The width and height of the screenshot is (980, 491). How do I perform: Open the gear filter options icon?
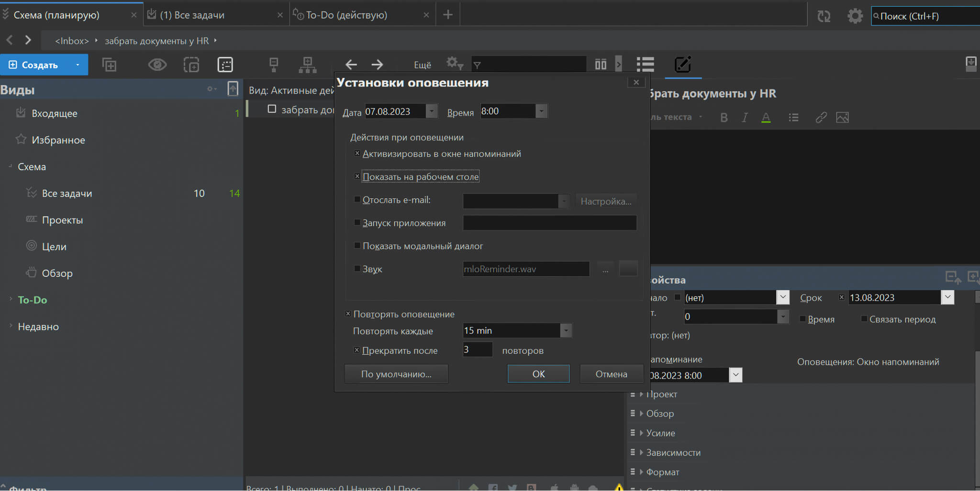[454, 64]
